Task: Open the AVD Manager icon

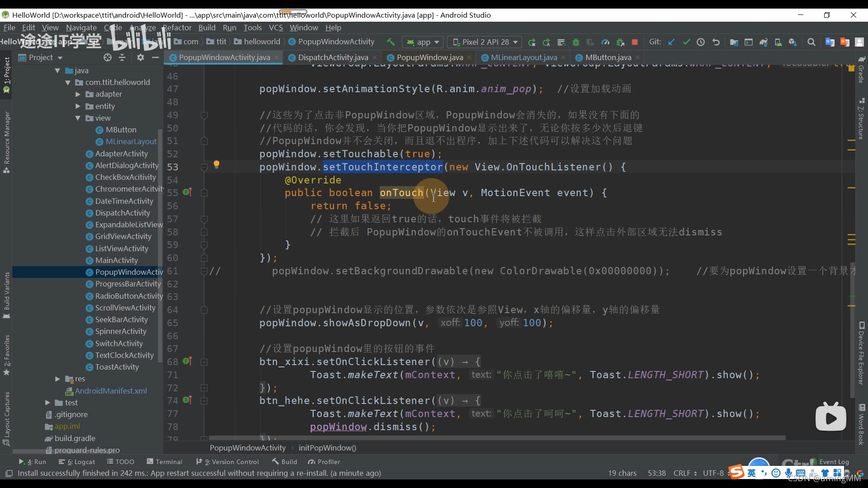Action: pyautogui.click(x=778, y=42)
